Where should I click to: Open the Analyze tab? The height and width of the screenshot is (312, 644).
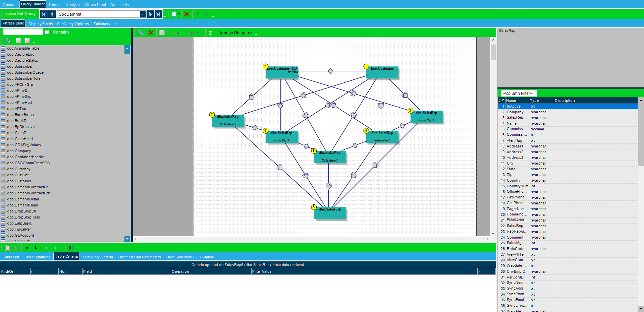point(73,5)
